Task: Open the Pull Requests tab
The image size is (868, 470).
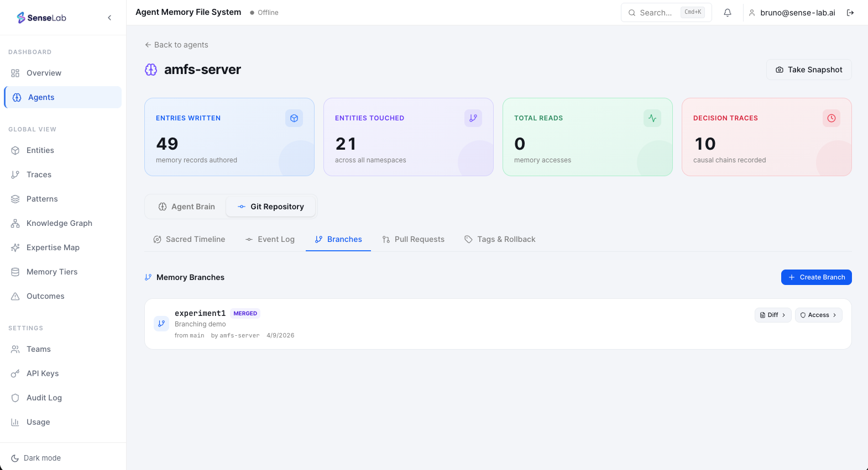Action: pos(413,239)
